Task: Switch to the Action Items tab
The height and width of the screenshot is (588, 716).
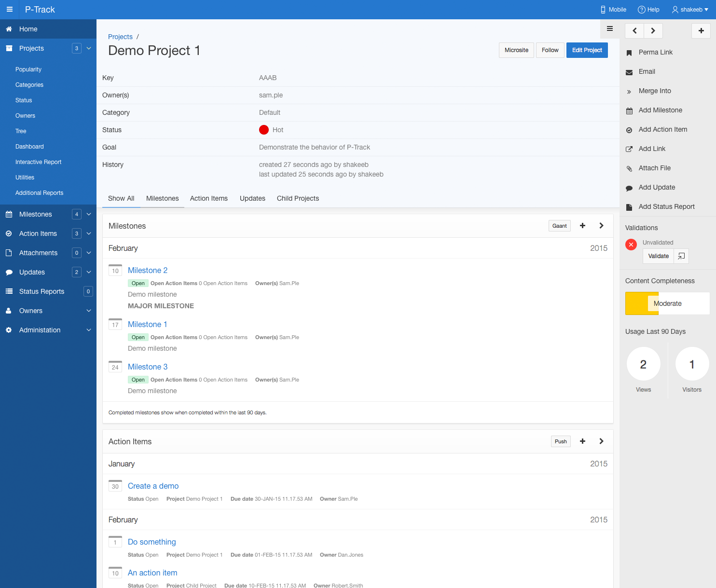Action: (208, 198)
